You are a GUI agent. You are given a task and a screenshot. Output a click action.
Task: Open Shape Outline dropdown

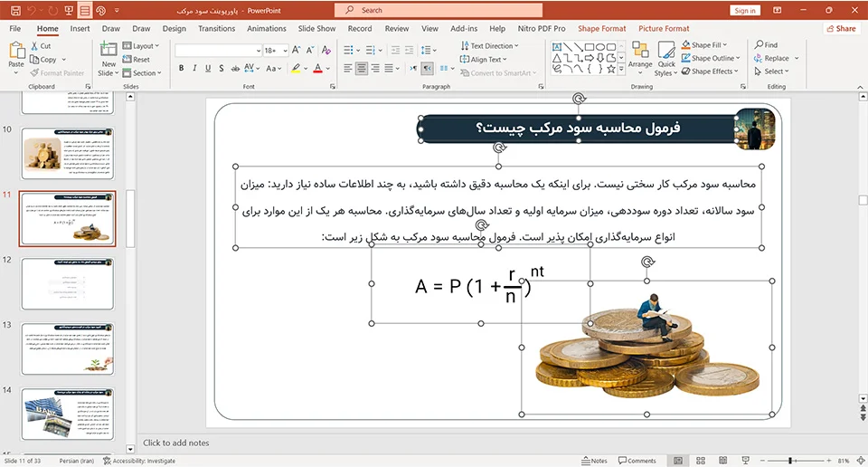pyautogui.click(x=711, y=58)
